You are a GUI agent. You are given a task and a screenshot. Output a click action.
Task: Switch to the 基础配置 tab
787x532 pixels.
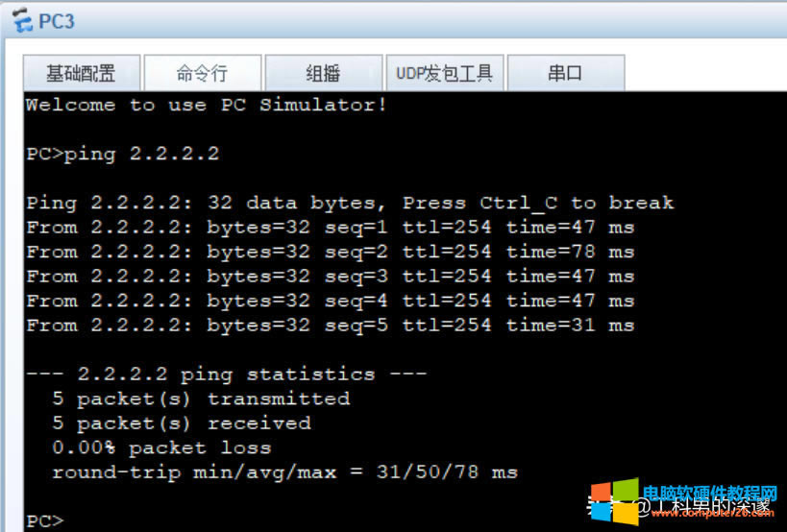(x=81, y=73)
